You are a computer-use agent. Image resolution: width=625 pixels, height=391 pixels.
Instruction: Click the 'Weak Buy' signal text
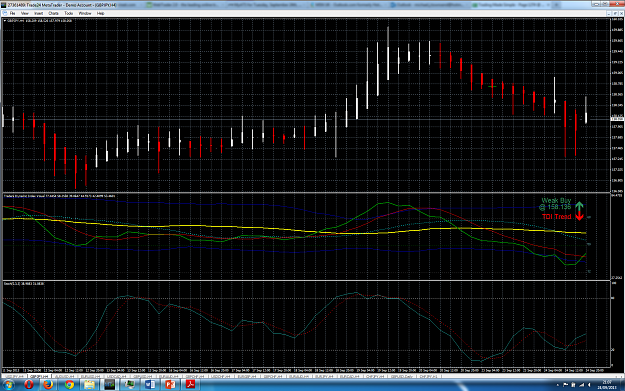click(x=556, y=200)
